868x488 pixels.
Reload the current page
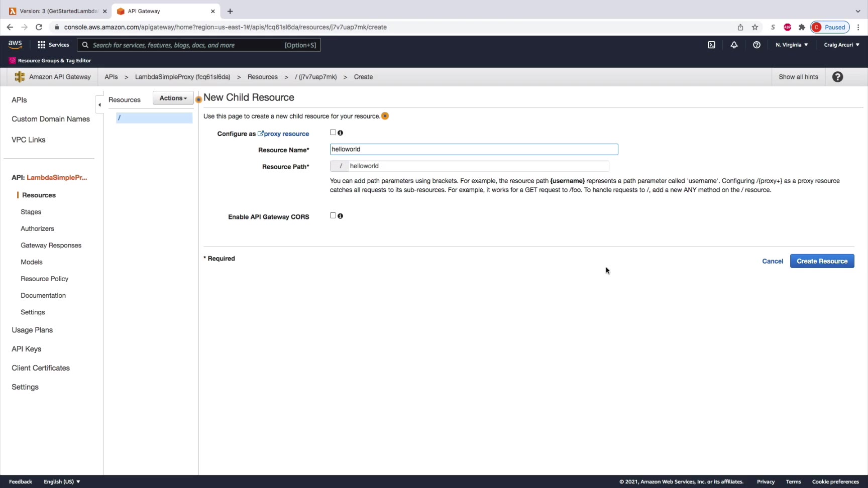39,27
